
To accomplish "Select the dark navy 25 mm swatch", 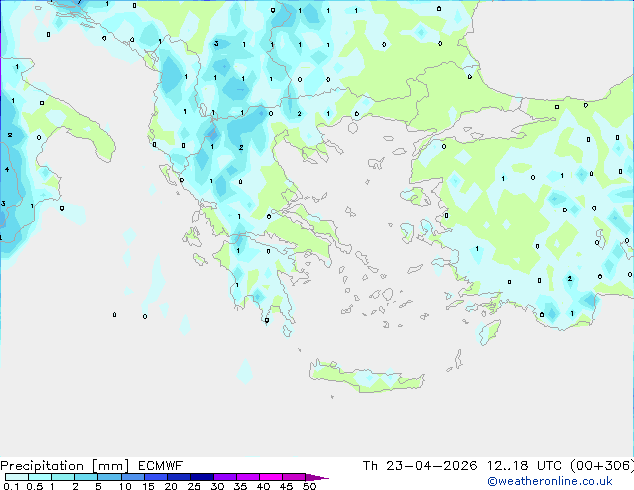I will (x=201, y=477).
